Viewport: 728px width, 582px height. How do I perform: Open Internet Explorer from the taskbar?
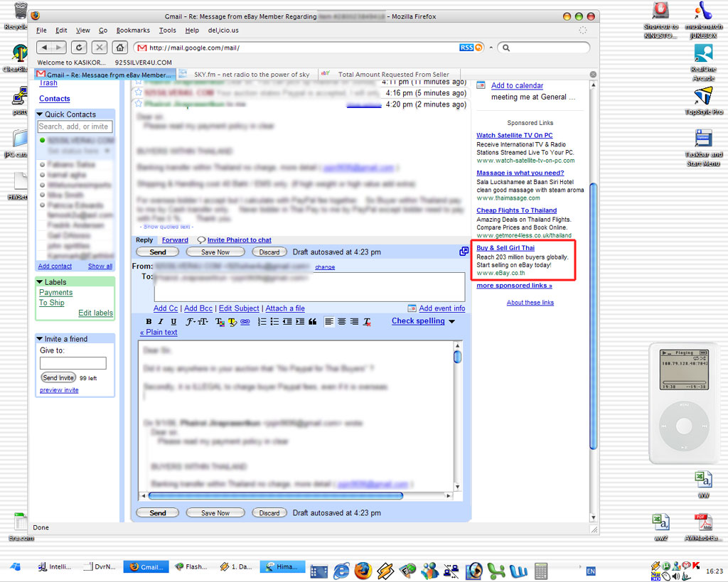[x=341, y=571]
